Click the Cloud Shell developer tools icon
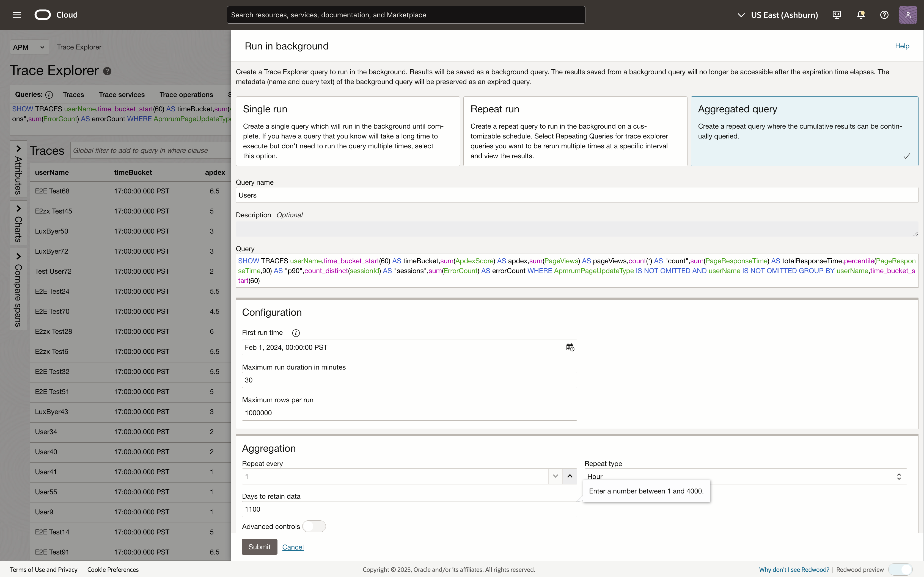The width and height of the screenshot is (924, 577). pos(837,15)
